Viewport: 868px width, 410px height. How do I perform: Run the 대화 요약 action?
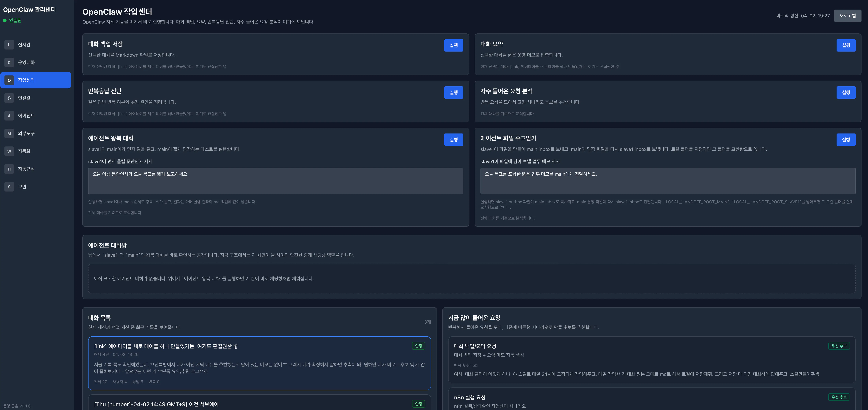(845, 45)
